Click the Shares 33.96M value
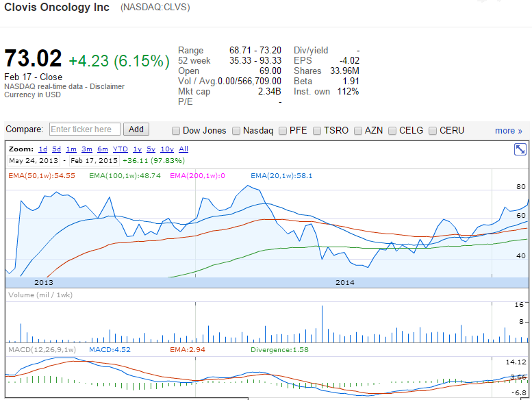This screenshot has height=400, width=532. [x=344, y=71]
